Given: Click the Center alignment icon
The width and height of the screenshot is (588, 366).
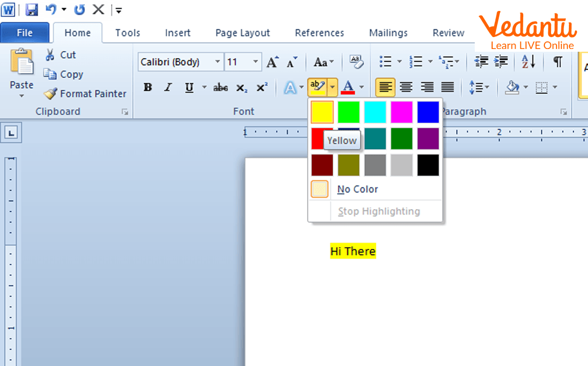Looking at the screenshot, I should [406, 87].
